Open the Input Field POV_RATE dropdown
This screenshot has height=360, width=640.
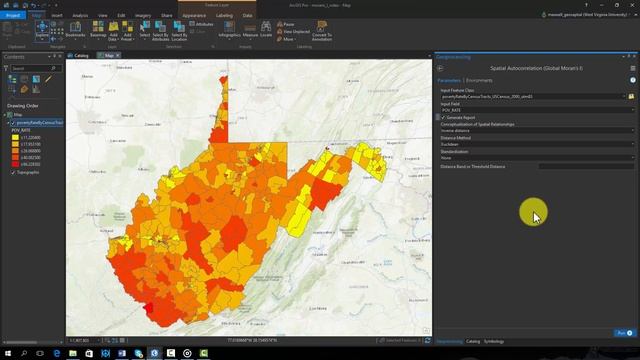633,110
